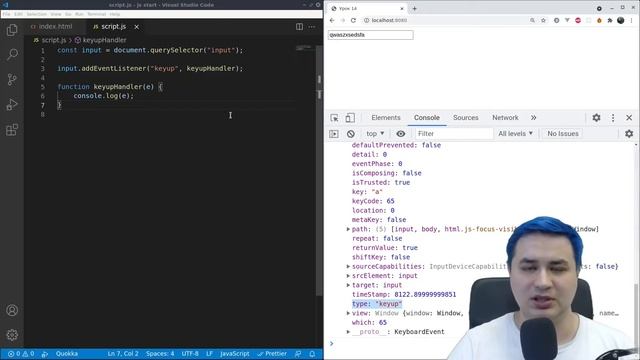Close the DevTools panel
This screenshot has width=640, height=360.
[629, 118]
